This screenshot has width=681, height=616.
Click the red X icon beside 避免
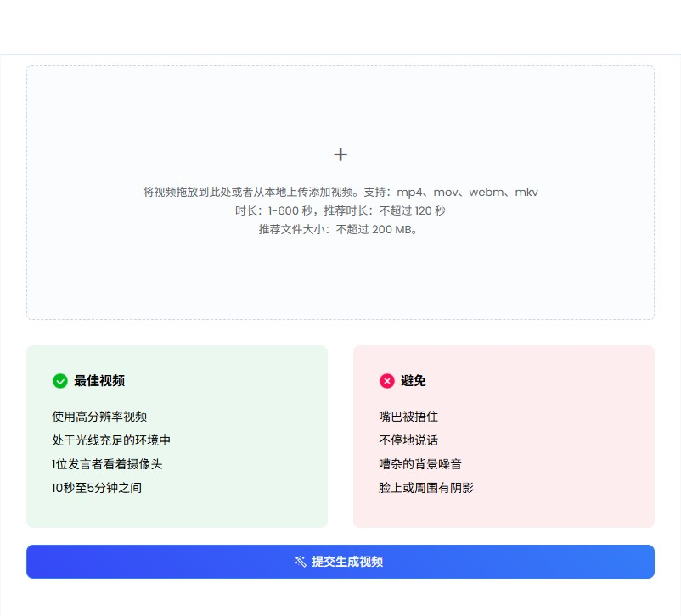[x=387, y=381]
